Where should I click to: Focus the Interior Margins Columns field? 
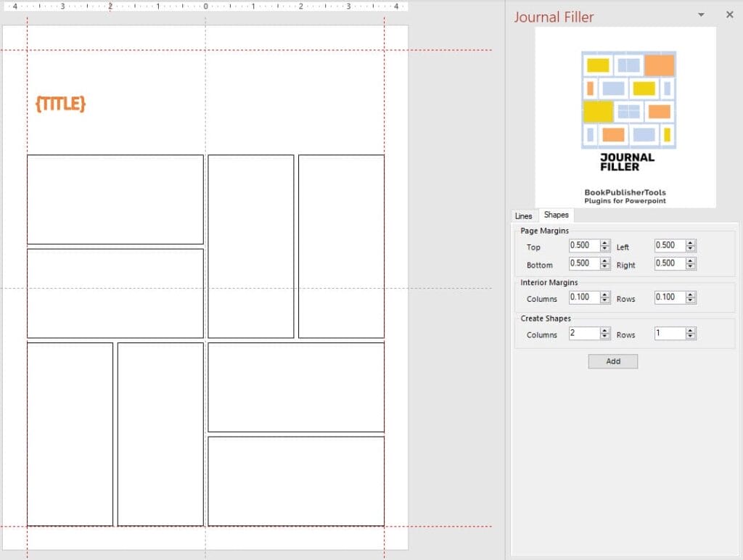click(583, 297)
